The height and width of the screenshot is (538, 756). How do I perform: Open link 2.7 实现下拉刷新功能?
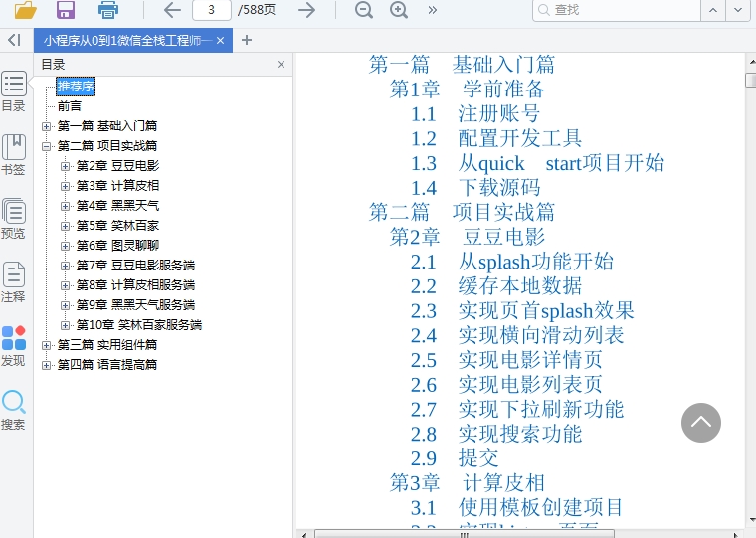pos(517,409)
